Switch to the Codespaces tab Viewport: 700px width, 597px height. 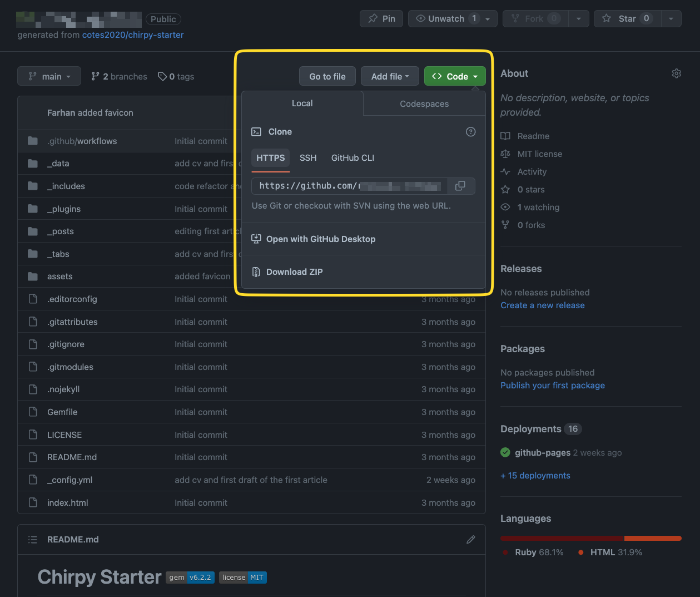(424, 104)
